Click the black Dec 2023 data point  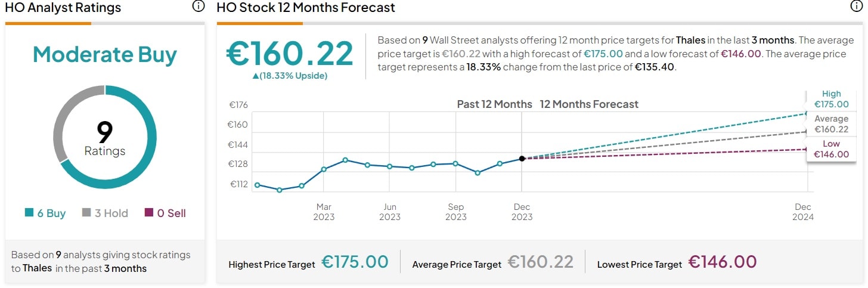522,159
